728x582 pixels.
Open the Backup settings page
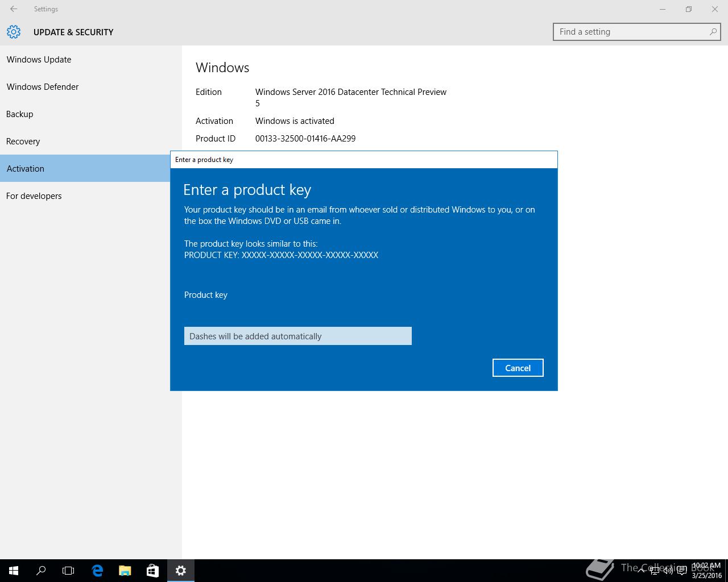[91, 114]
